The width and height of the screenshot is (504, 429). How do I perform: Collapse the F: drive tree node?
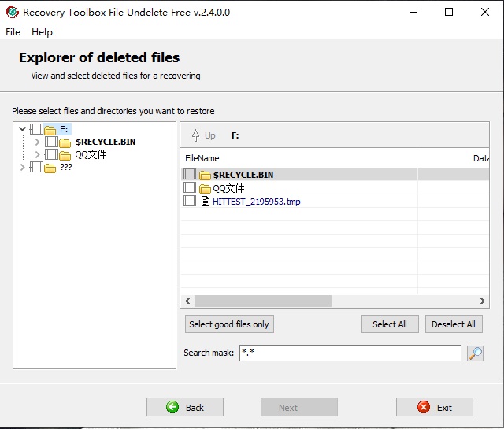tap(22, 129)
